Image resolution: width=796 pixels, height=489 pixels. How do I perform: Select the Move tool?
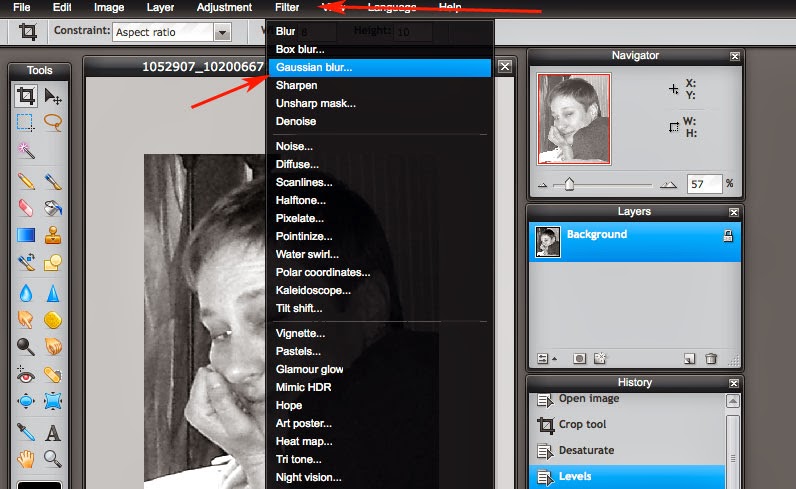[x=53, y=96]
